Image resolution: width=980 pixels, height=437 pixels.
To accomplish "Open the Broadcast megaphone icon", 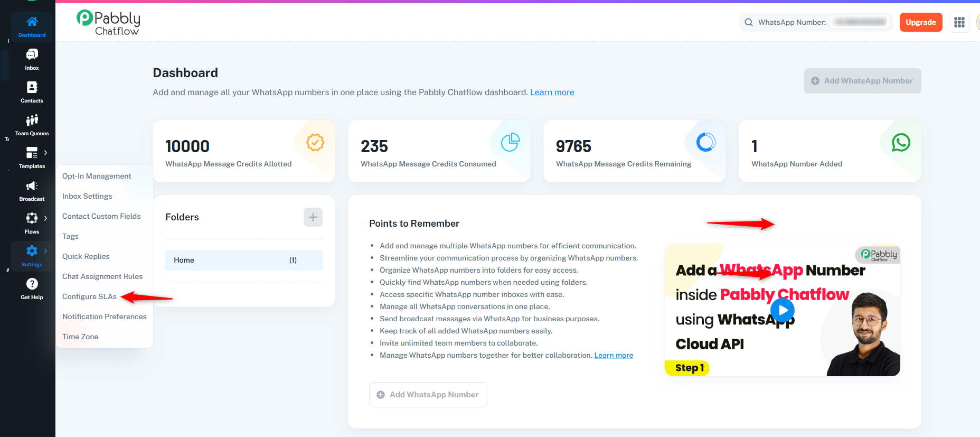I will pos(32,185).
